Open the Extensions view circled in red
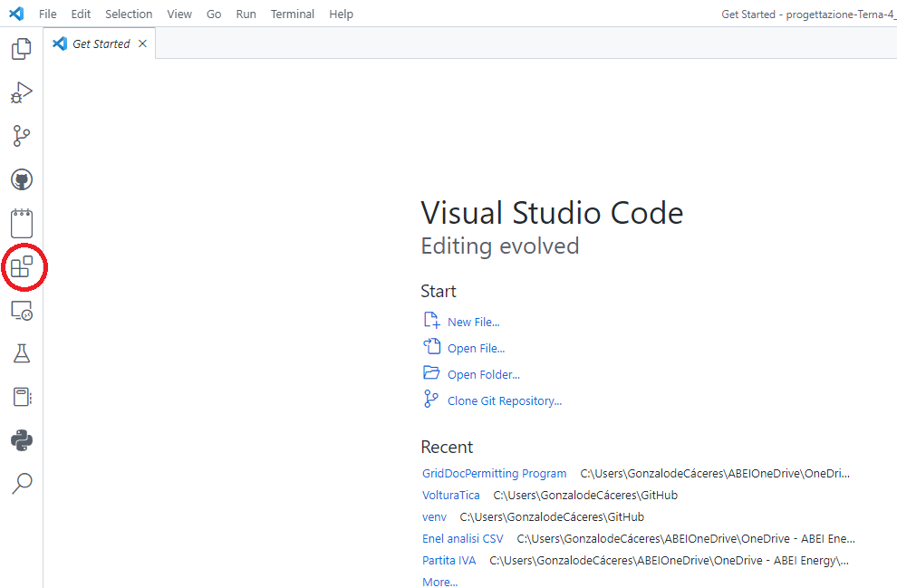The image size is (897, 588). click(x=21, y=266)
